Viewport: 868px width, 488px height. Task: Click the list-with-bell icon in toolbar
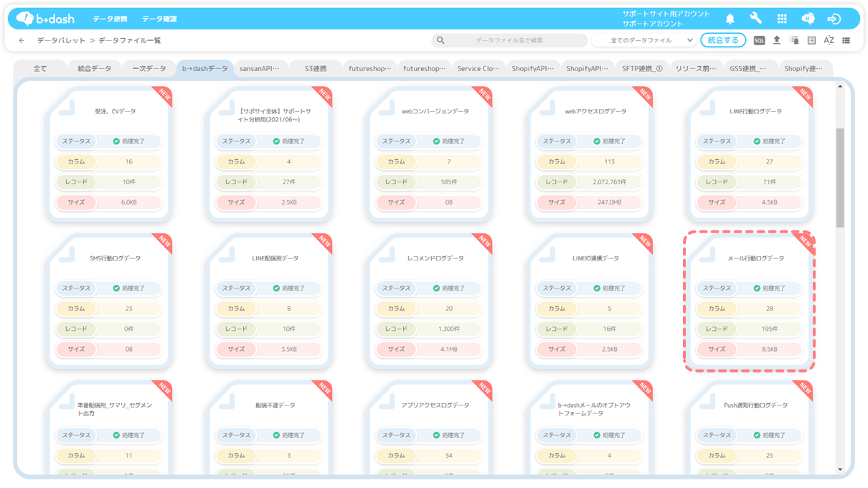point(794,41)
